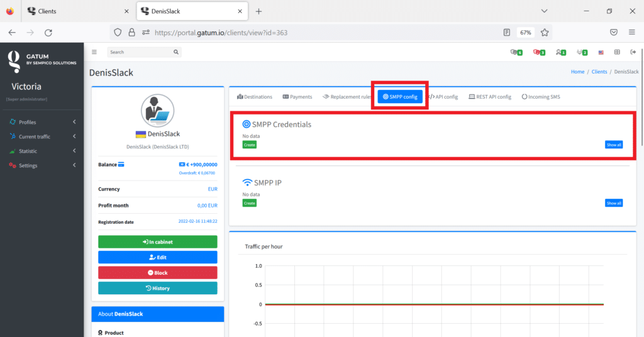Click the site padlock icon
The width and height of the screenshot is (644, 337).
coord(131,33)
